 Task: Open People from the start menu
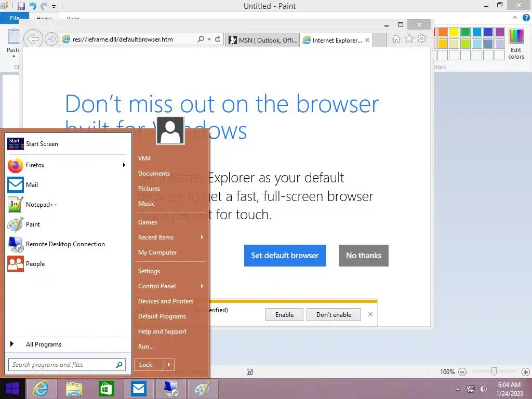click(67, 263)
